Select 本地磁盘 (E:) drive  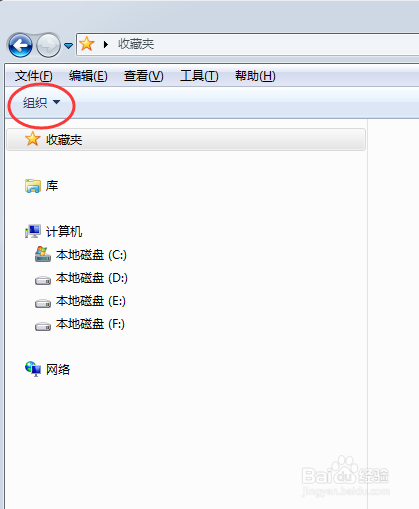[x=80, y=301]
